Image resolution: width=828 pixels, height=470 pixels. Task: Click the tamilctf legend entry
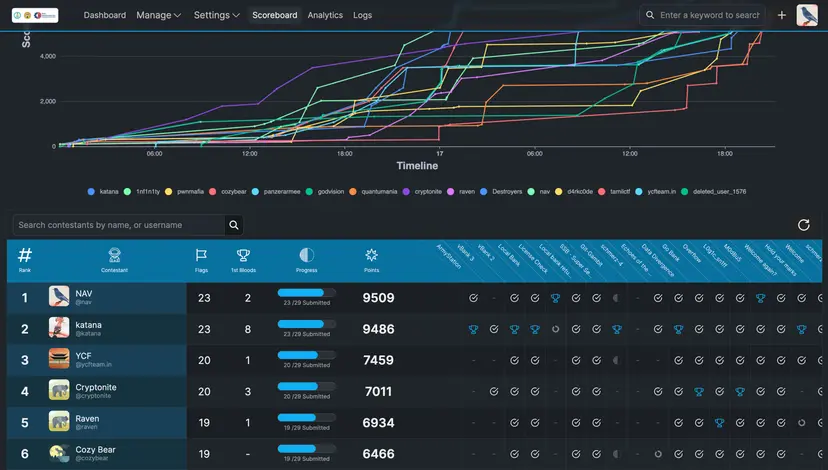coord(614,192)
